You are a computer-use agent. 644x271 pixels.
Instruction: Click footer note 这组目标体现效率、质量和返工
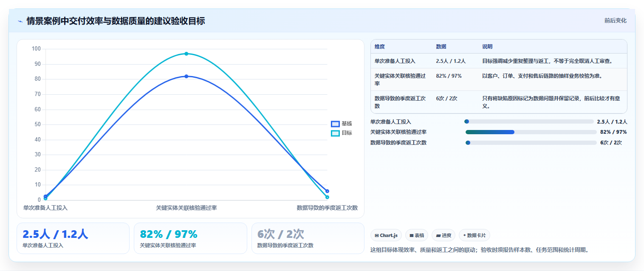[480, 250]
